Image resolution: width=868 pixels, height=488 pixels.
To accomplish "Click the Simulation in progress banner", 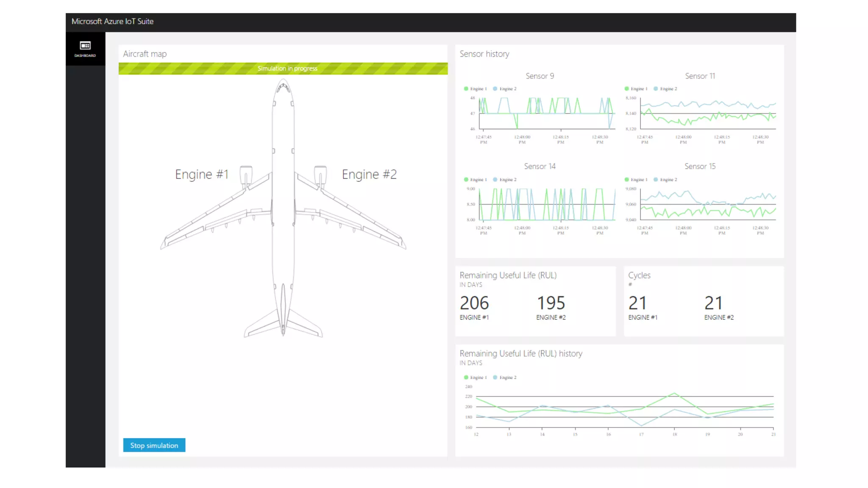I will 287,69.
